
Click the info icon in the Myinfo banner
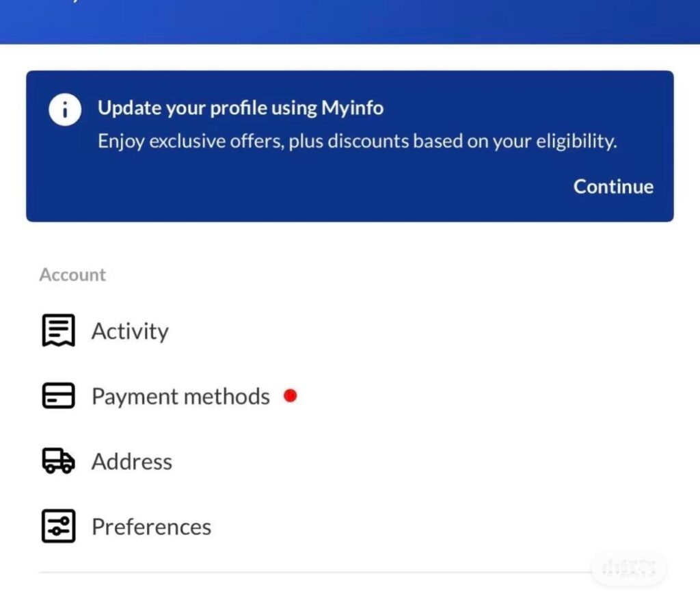click(65, 109)
